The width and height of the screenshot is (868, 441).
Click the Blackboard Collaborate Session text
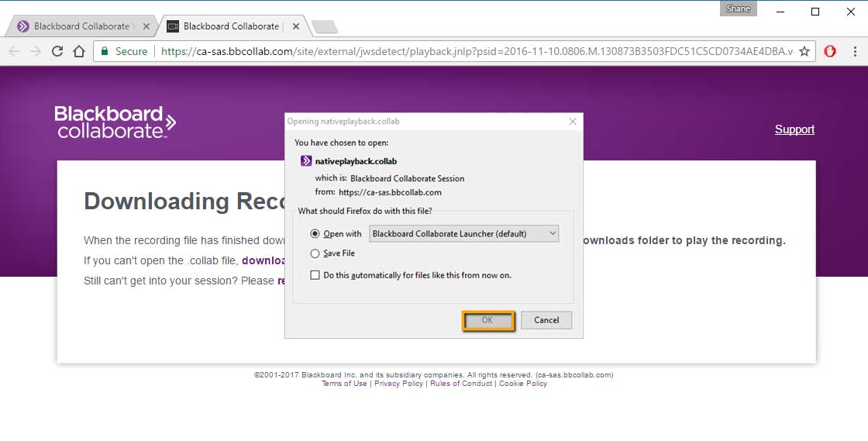click(x=408, y=179)
